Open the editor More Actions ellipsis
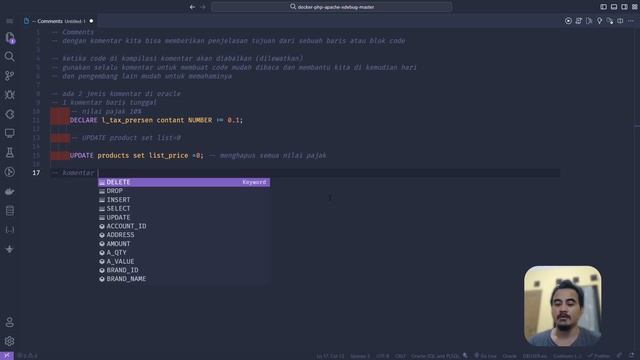640x360 pixels. coord(631,21)
